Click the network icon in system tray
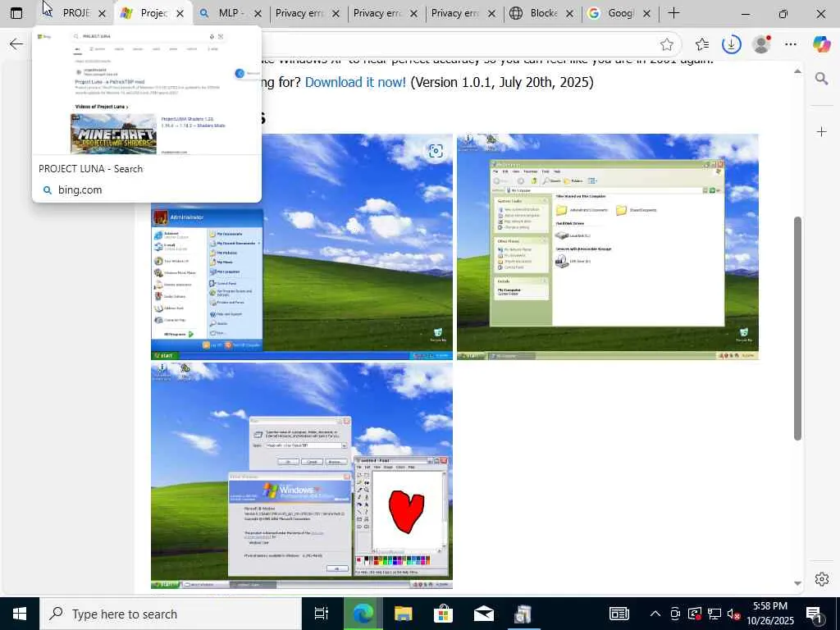The height and width of the screenshot is (630, 840). pyautogui.click(x=714, y=614)
